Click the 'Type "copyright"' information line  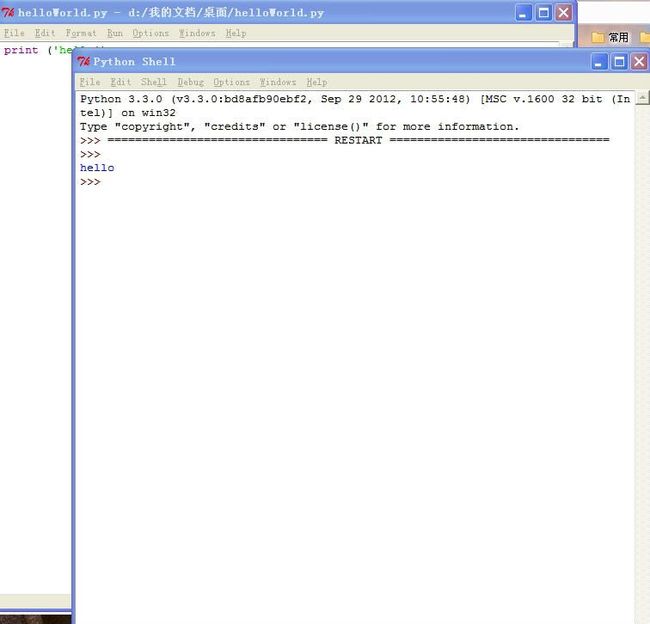point(299,126)
